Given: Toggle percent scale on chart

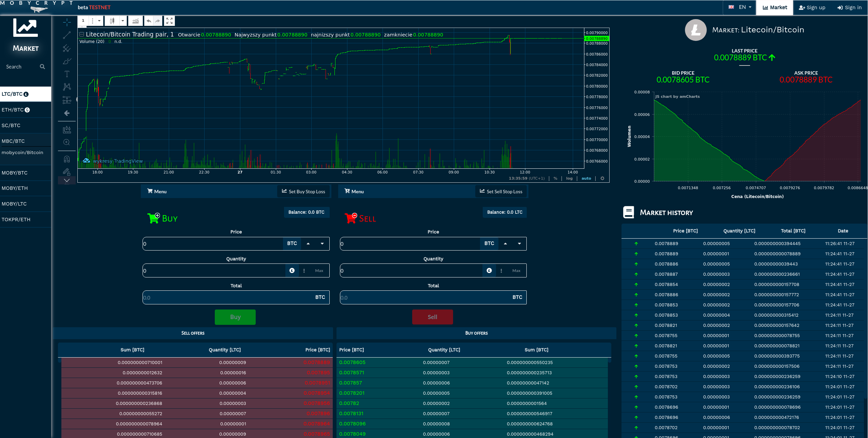Looking at the screenshot, I should tap(555, 178).
